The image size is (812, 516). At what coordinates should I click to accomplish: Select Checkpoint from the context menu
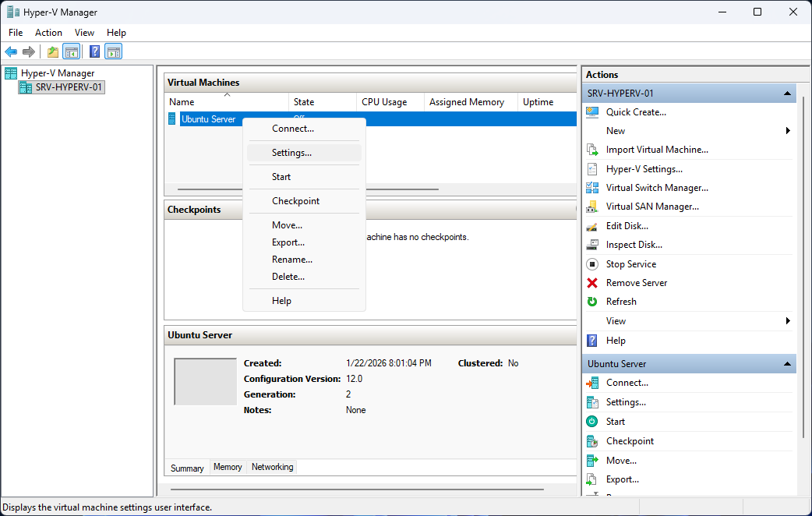(x=295, y=201)
